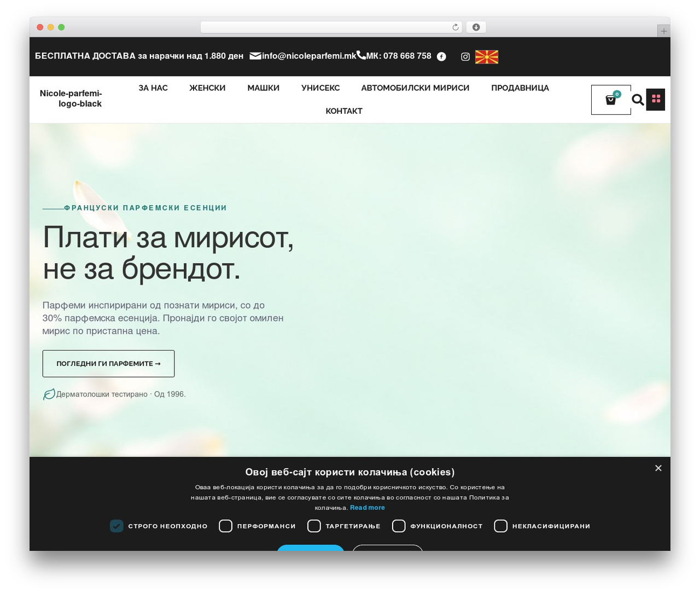700x593 pixels.
Task: Select the Macedonian flag language icon
Action: pyautogui.click(x=487, y=56)
